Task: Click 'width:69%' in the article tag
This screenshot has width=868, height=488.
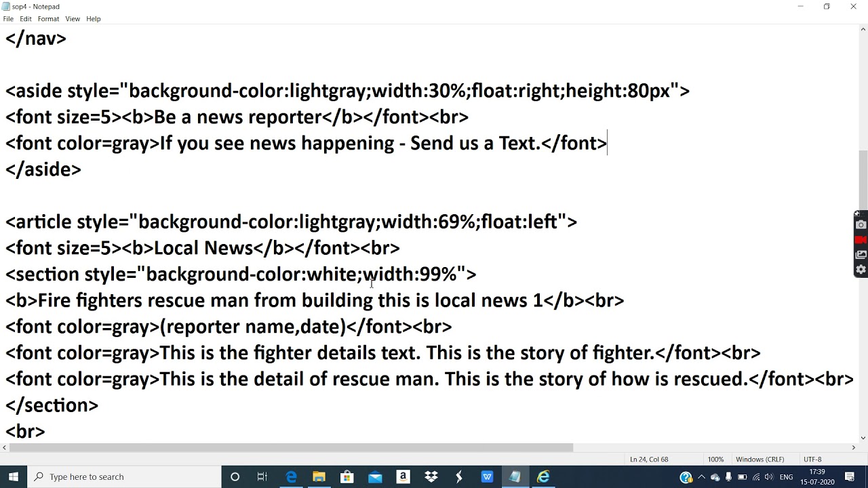Action: tap(429, 222)
